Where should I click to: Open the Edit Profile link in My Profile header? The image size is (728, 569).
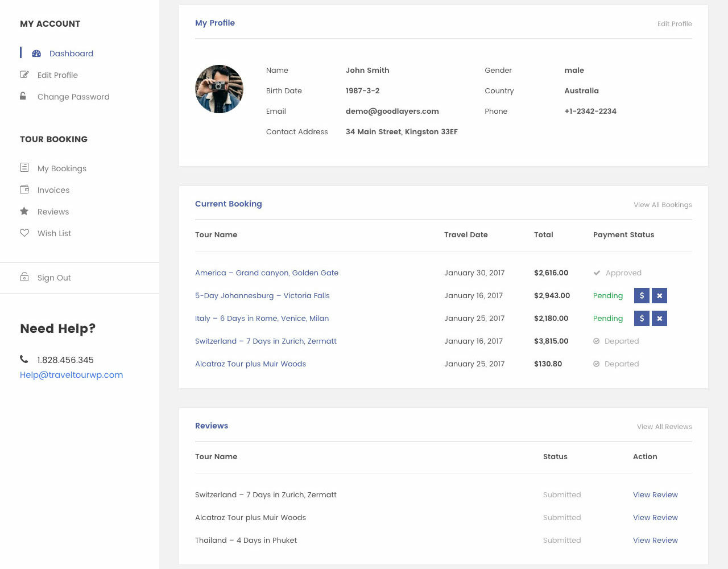(x=675, y=24)
